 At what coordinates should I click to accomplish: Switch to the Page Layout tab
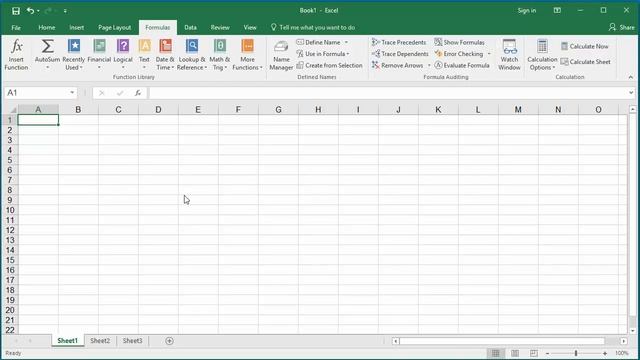pos(115,28)
